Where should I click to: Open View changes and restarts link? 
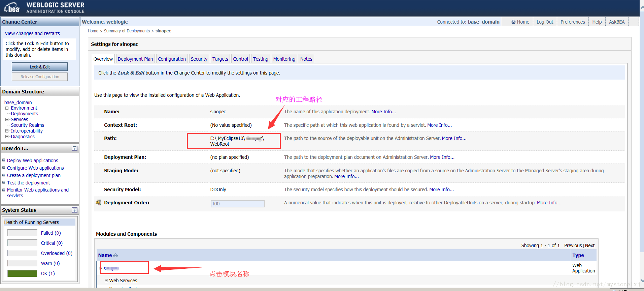pyautogui.click(x=32, y=33)
